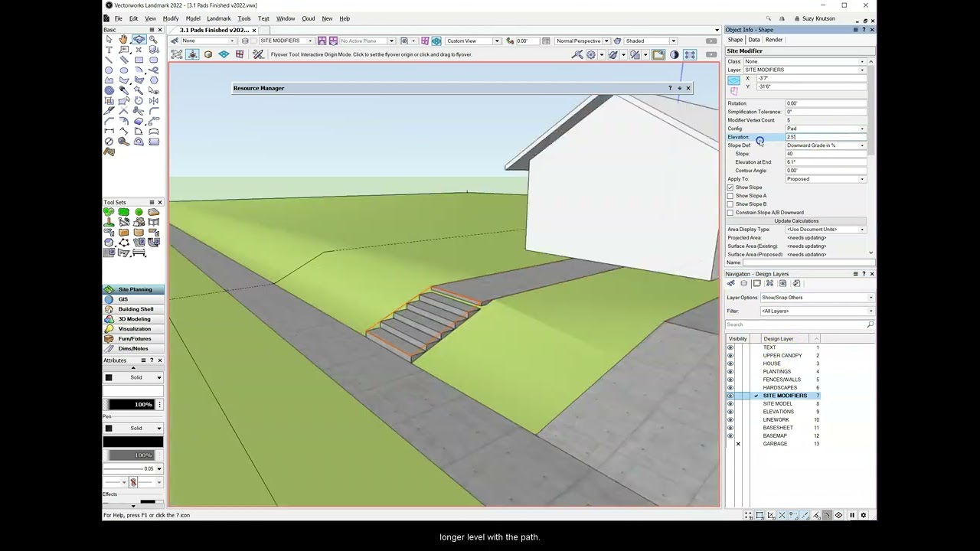Select the Rotate tool

coord(139,100)
